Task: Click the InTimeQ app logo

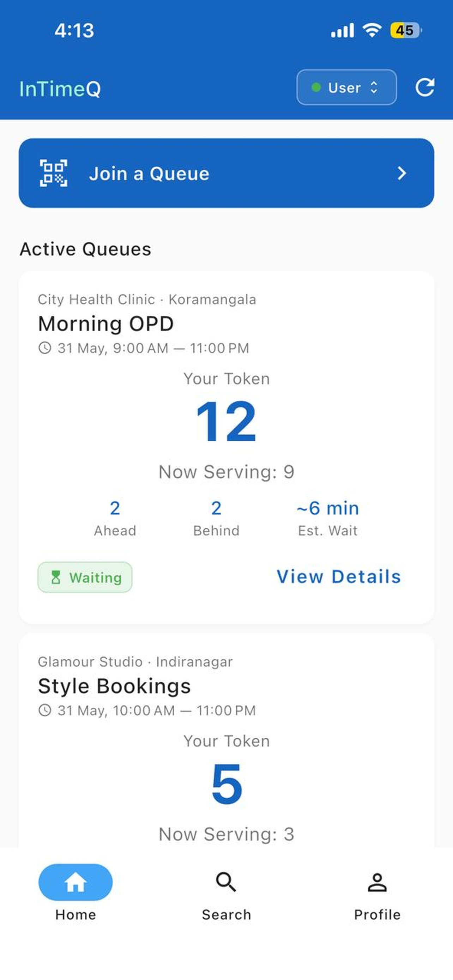Action: pos(60,89)
